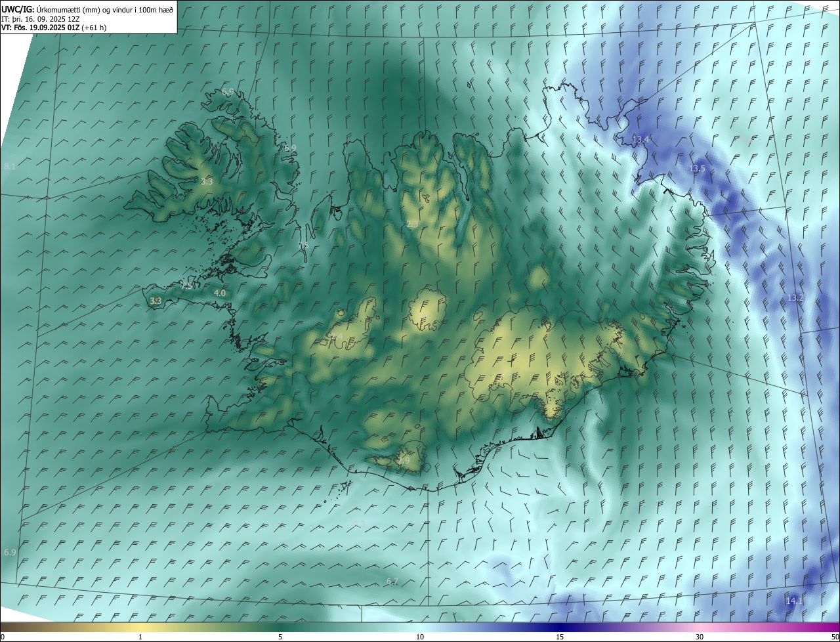Select the 13.4 value on the map
This screenshot has height=642, width=840.
coord(640,139)
